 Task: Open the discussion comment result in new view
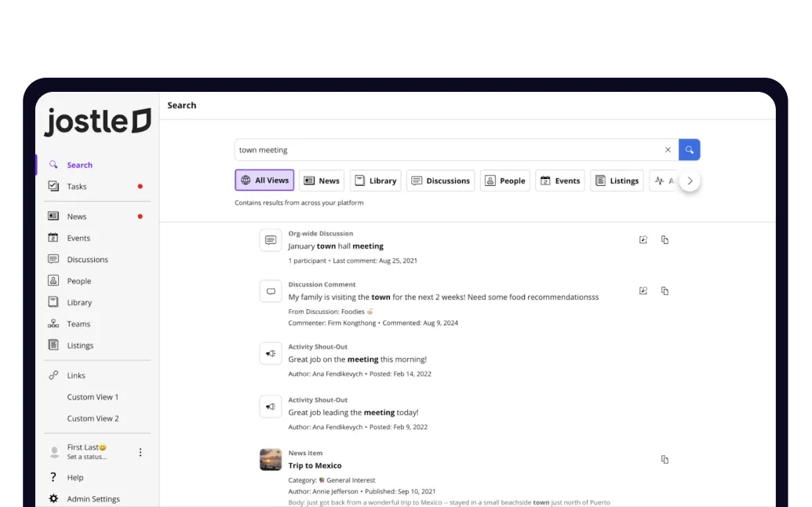point(643,291)
